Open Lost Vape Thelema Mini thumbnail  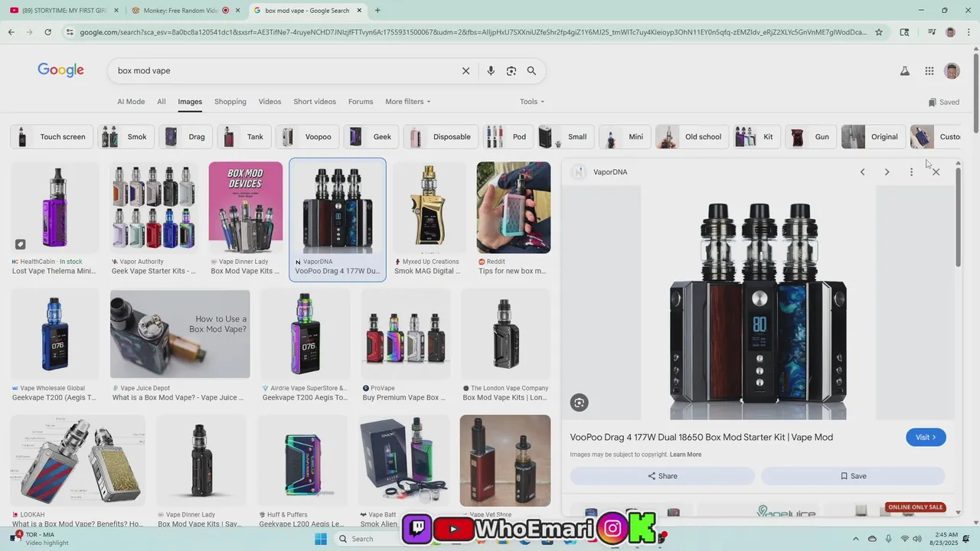tap(55, 207)
